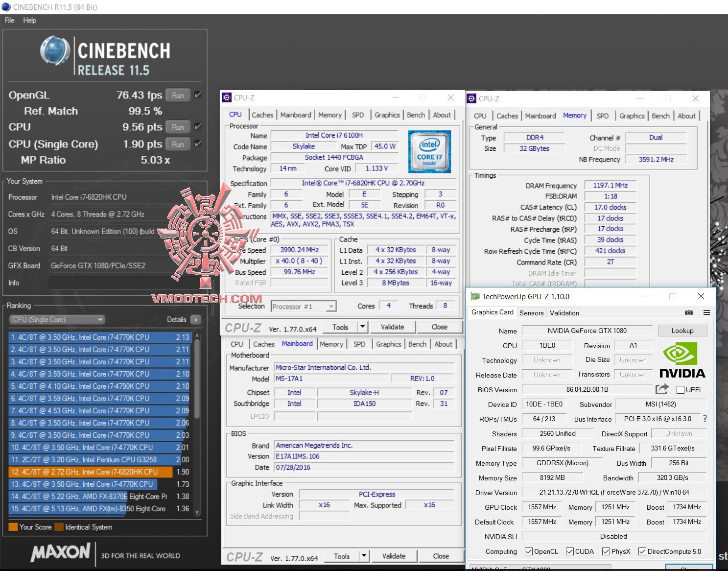This screenshot has width=728, height=571.
Task: Click the Driver Version field in GPU-Z
Action: tap(614, 493)
